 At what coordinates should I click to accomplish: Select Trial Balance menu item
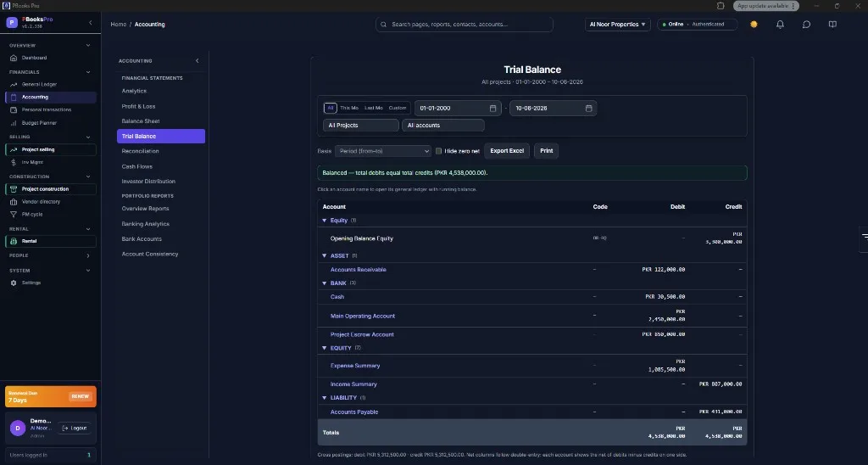click(160, 136)
